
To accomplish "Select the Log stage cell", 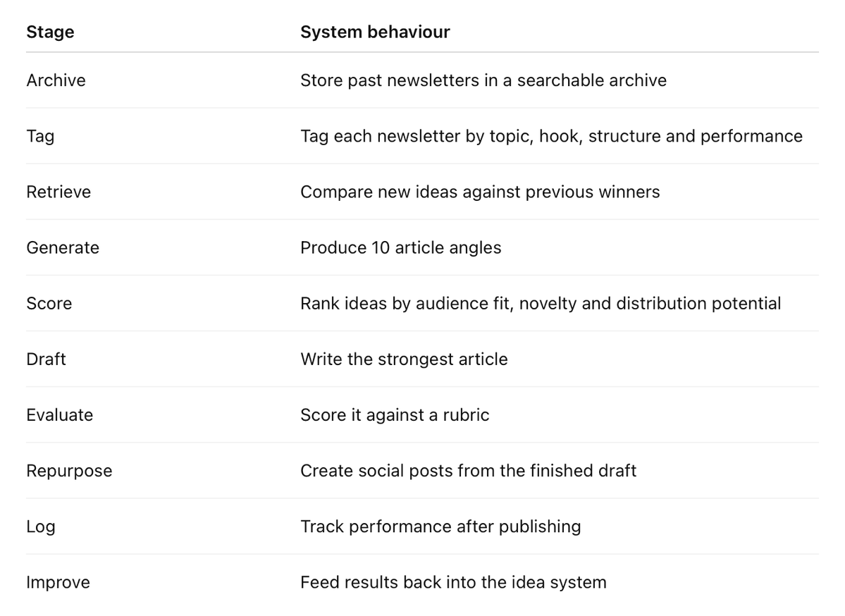I will [x=41, y=526].
